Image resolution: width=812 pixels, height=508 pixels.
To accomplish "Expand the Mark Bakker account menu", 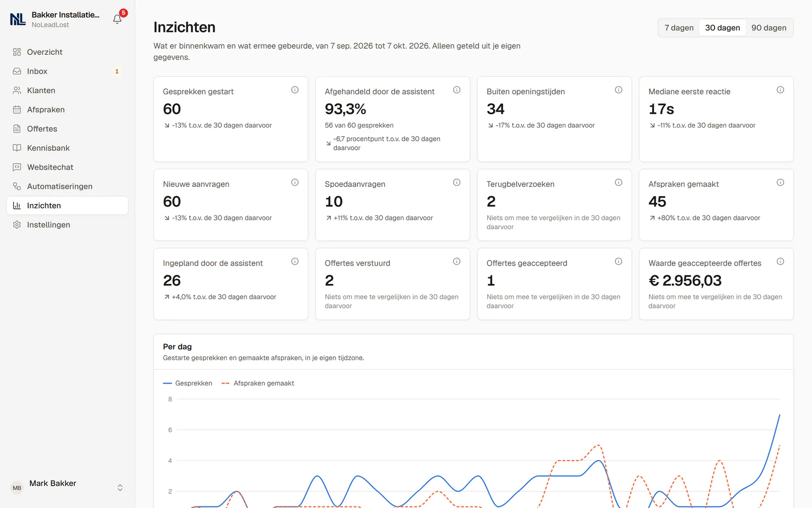I will point(120,488).
